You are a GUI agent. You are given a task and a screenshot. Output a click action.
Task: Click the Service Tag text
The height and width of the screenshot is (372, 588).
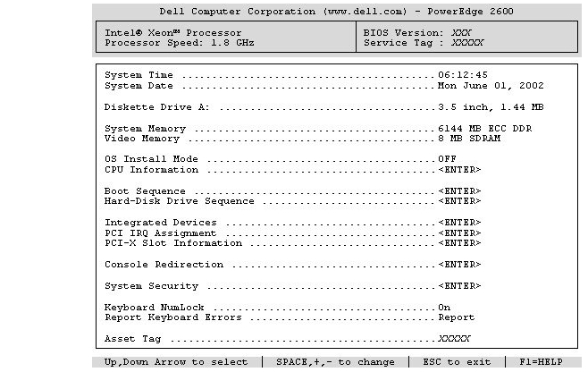(x=424, y=43)
